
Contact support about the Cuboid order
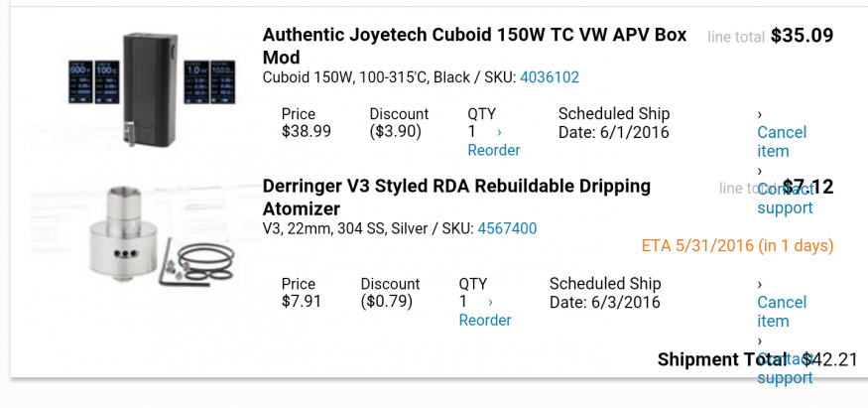coord(785,198)
